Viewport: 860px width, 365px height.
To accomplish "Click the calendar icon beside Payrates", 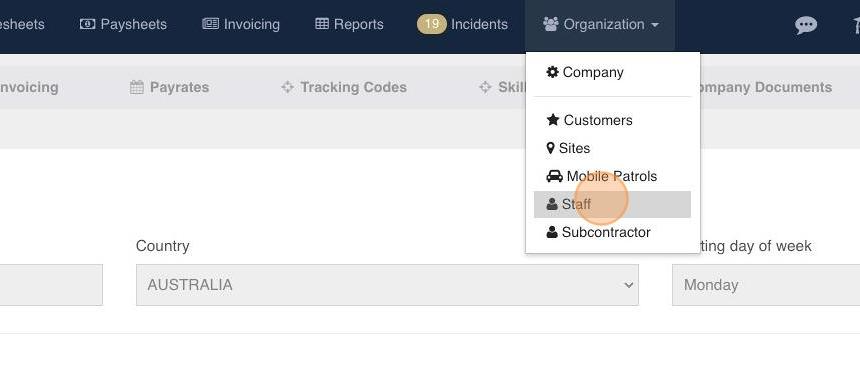I will (x=137, y=87).
